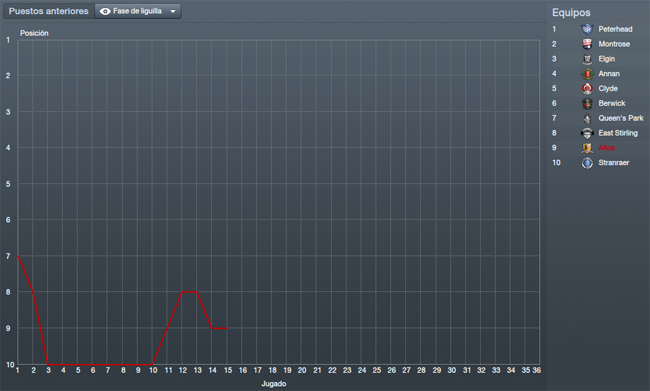Click the Berwick club badge
This screenshot has width=650, height=391.
coord(587,103)
